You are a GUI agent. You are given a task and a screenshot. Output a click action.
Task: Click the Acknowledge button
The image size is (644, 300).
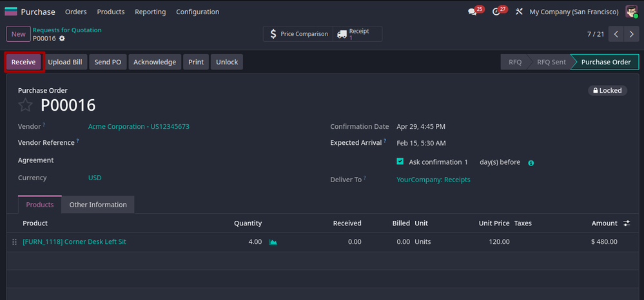[155, 62]
